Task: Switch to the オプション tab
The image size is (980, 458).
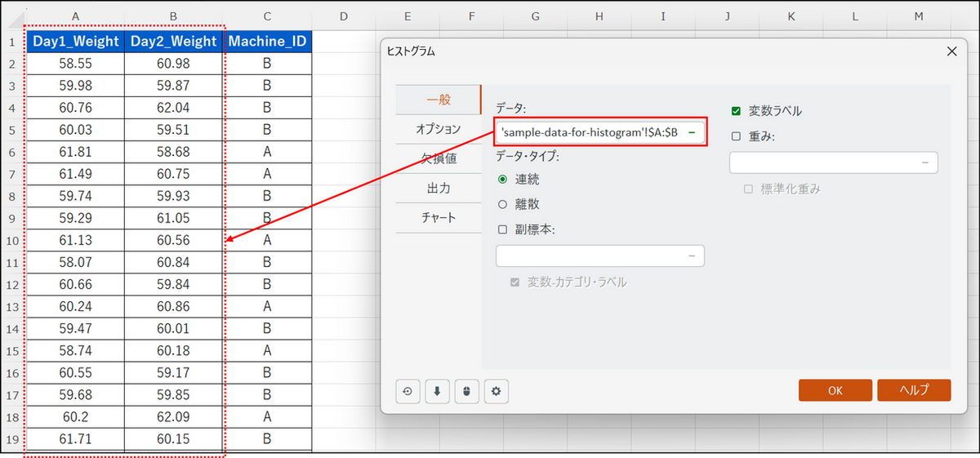Action: (438, 129)
